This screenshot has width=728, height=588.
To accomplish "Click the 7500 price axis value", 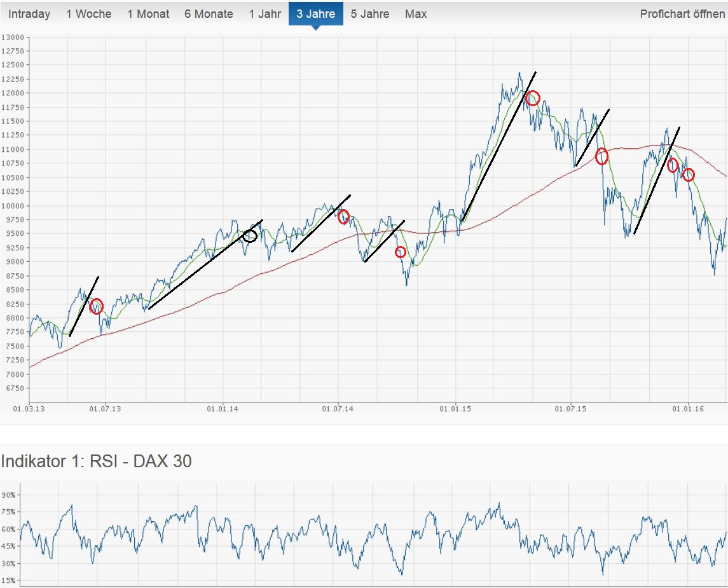I will (x=15, y=346).
